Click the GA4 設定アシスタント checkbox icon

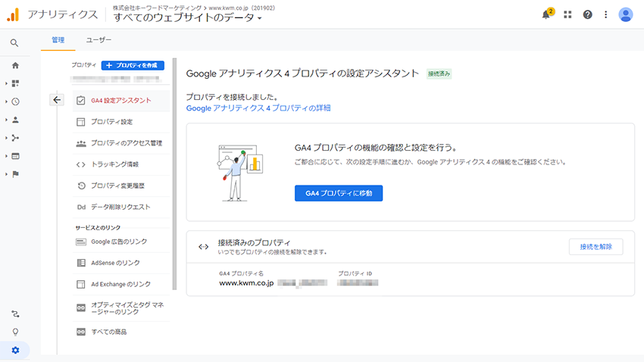pos(81,101)
